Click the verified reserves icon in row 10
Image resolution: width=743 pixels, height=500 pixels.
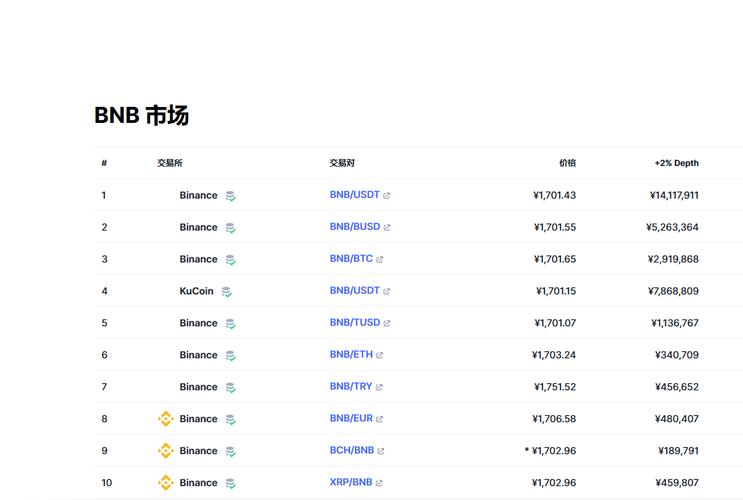click(x=230, y=483)
